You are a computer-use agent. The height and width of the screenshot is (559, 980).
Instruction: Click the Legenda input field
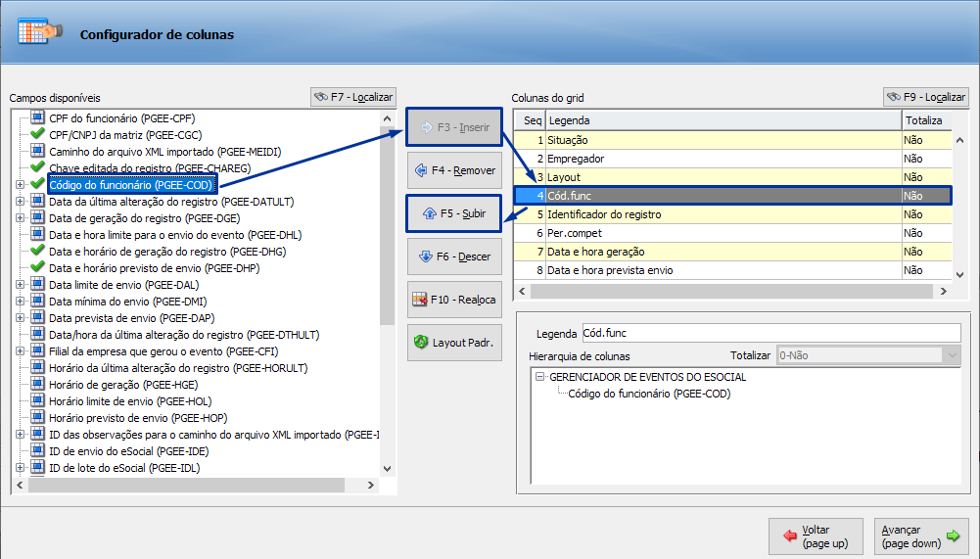click(x=771, y=333)
